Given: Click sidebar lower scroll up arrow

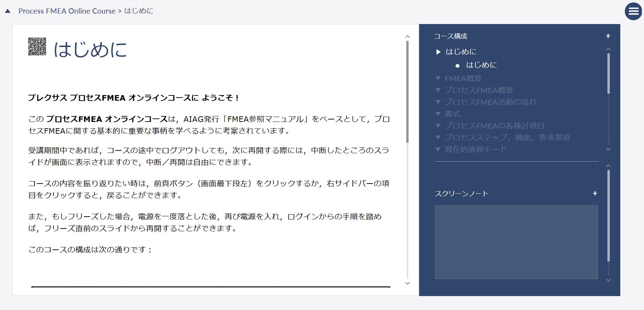Looking at the screenshot, I should point(608,166).
